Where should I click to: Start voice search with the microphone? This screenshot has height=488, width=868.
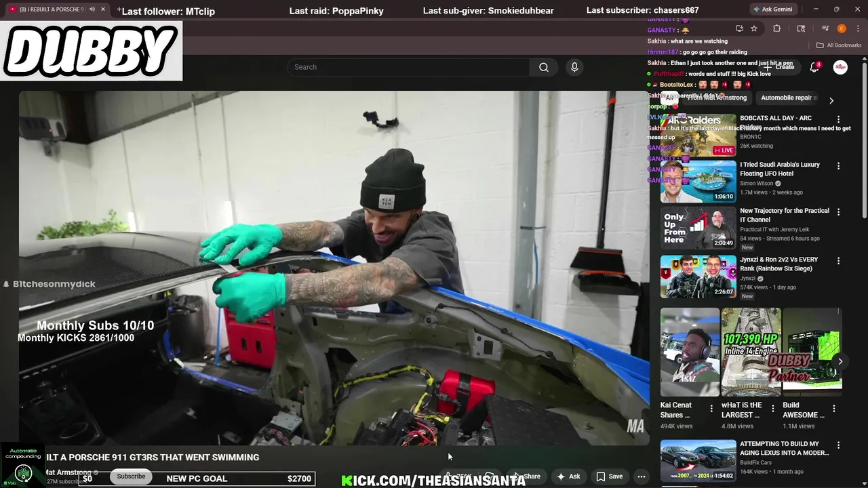click(x=574, y=67)
